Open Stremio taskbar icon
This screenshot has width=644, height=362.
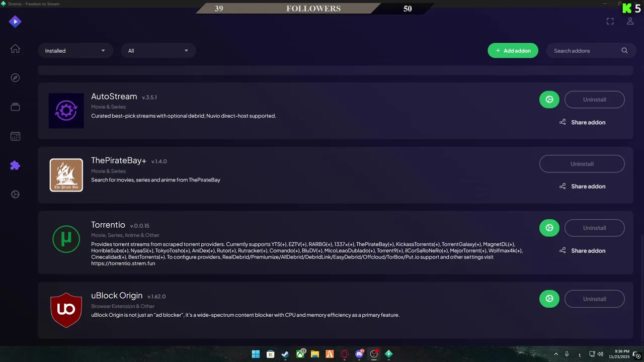388,354
